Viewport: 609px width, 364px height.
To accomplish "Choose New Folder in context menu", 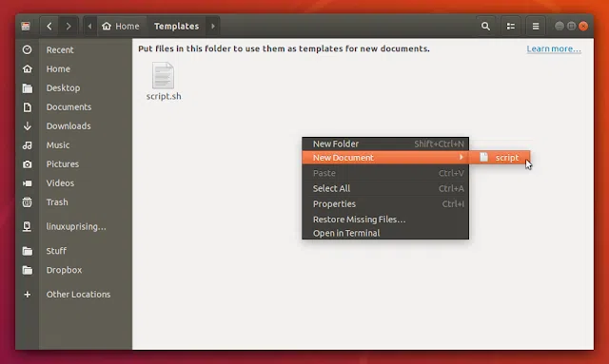I will click(x=385, y=144).
